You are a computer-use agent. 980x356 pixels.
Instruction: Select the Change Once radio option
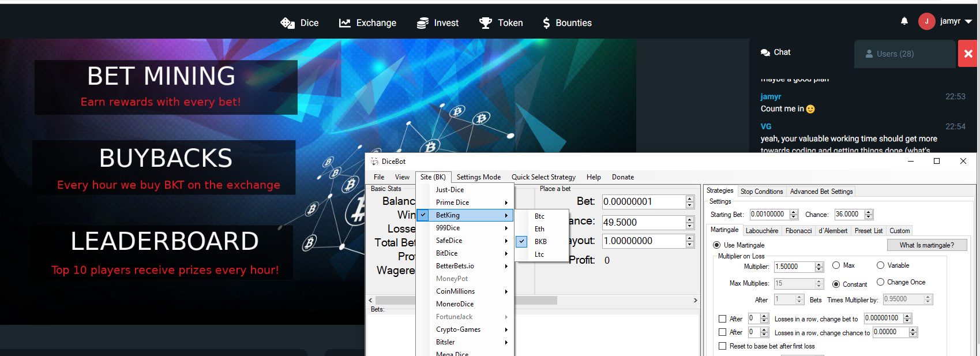click(880, 282)
